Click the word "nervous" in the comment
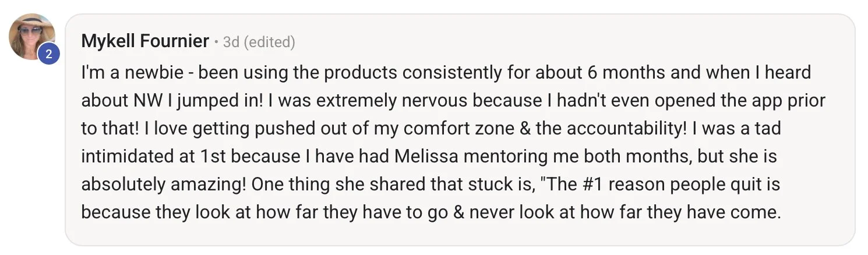The image size is (868, 255). click(x=431, y=101)
